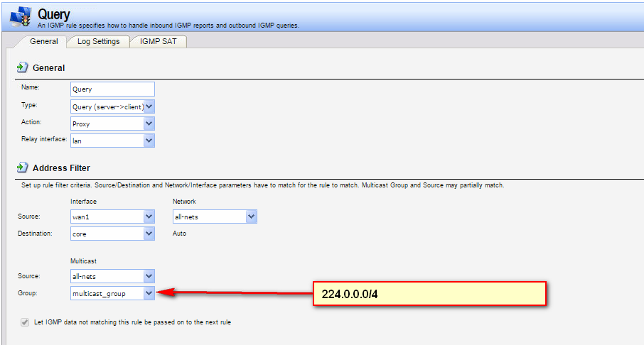Click the Destination label

click(35, 234)
